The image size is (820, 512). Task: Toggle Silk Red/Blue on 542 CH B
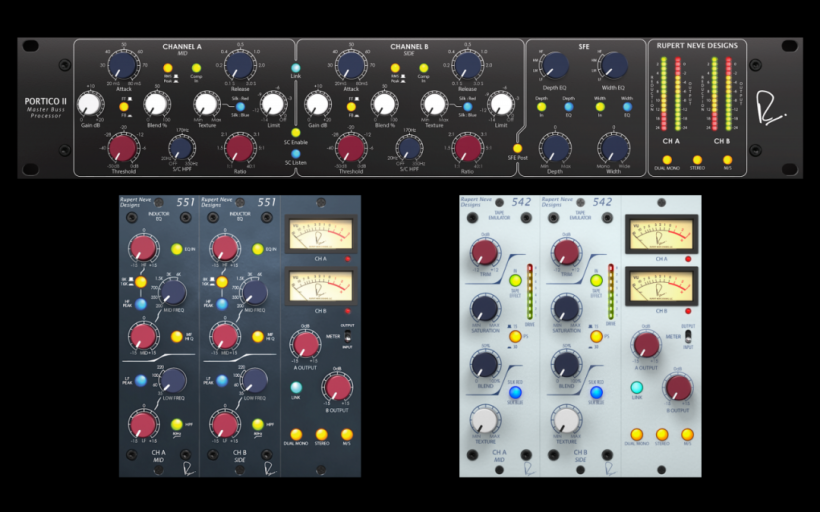click(x=596, y=392)
